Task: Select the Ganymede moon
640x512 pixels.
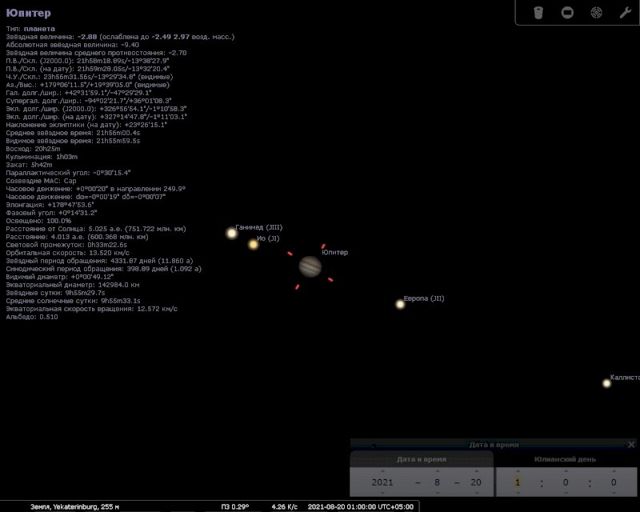Action: click(232, 233)
